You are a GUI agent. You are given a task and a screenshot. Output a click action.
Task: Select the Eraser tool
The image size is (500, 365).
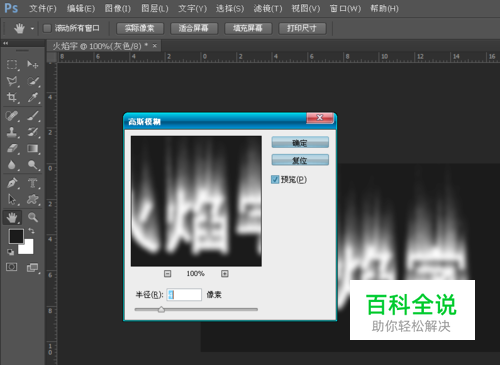pos(12,148)
